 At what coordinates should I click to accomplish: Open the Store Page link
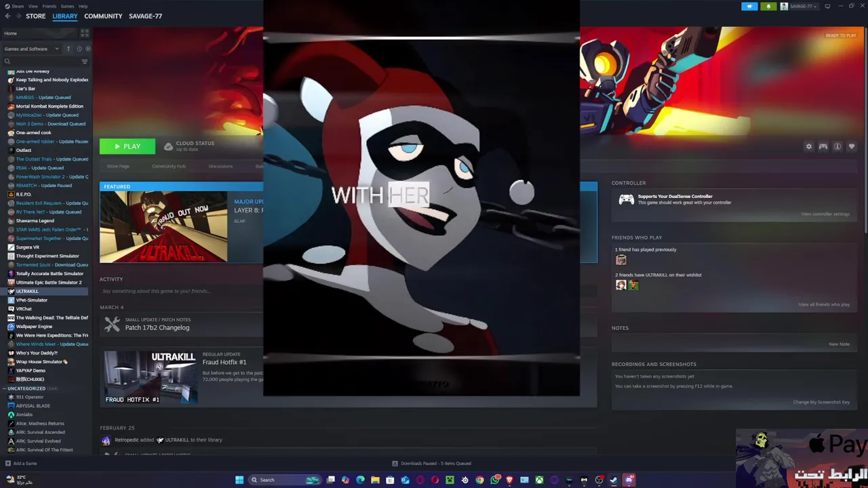click(118, 166)
